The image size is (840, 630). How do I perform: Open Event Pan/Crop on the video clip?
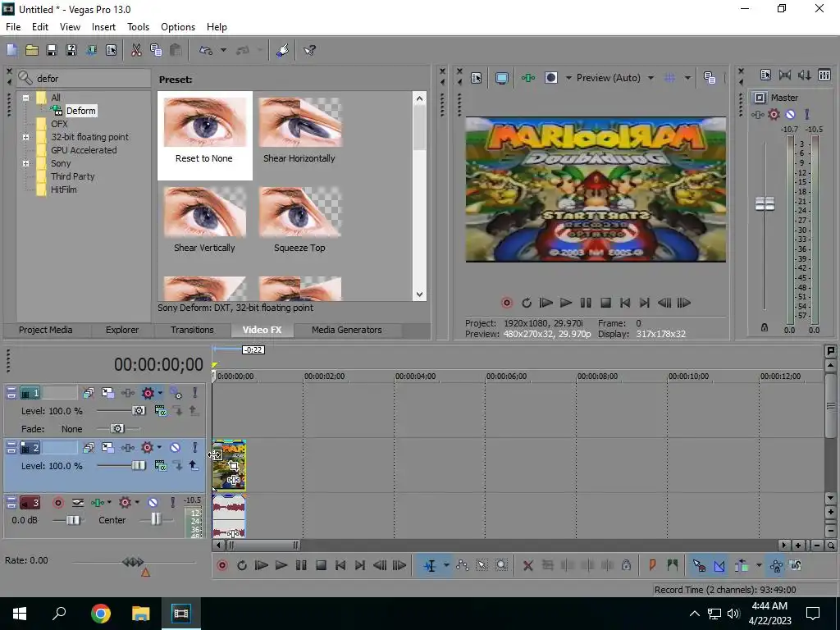[233, 466]
